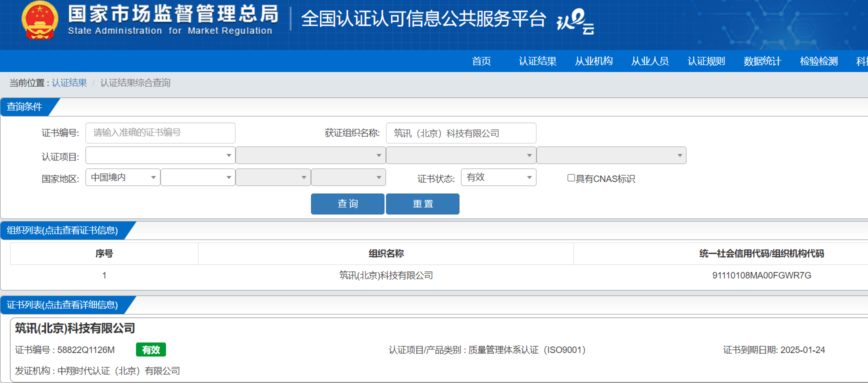This screenshot has height=383, width=868.
Task: Click the 序号 column header
Action: tap(104, 253)
